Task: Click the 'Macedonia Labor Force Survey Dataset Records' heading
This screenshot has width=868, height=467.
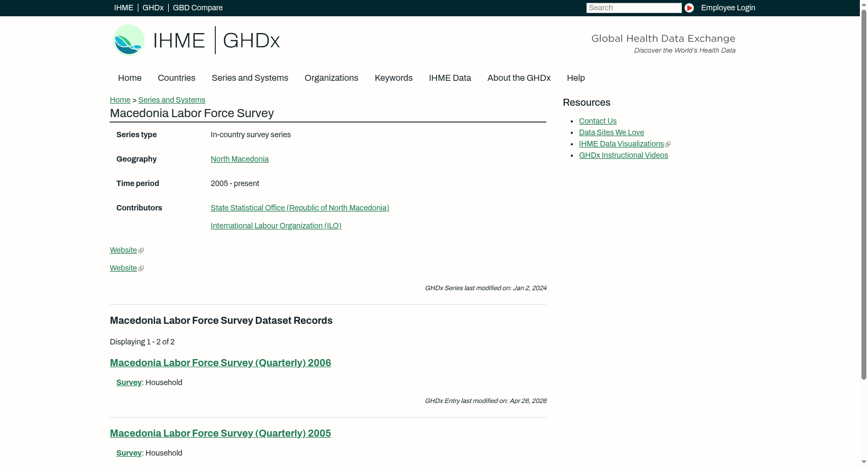Action: tap(221, 321)
